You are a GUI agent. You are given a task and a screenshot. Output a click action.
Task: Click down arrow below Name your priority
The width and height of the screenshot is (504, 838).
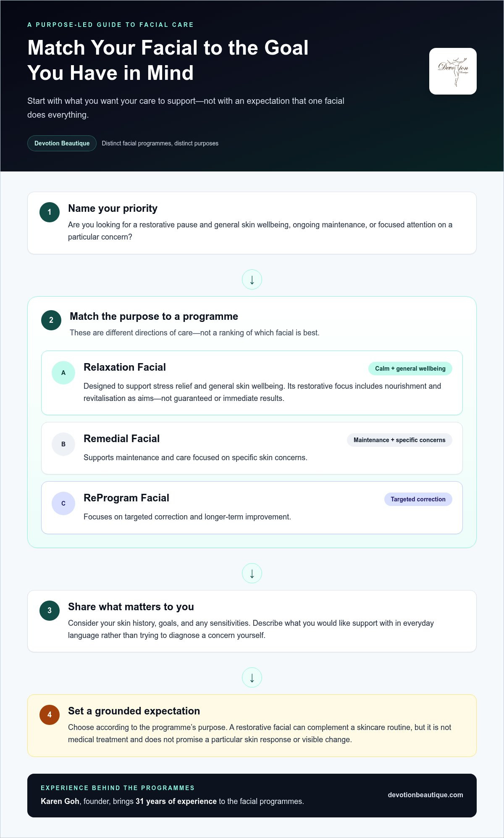click(x=252, y=279)
